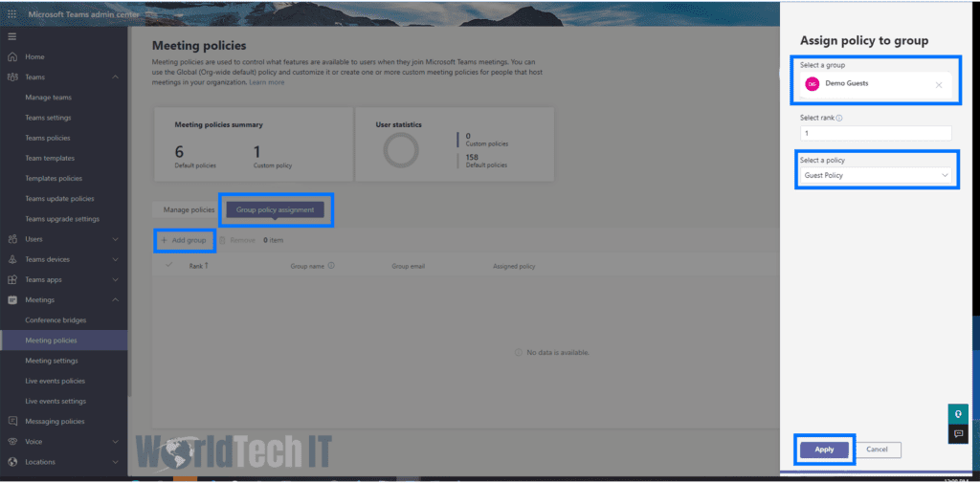Click the Locations globe icon

coord(11,462)
